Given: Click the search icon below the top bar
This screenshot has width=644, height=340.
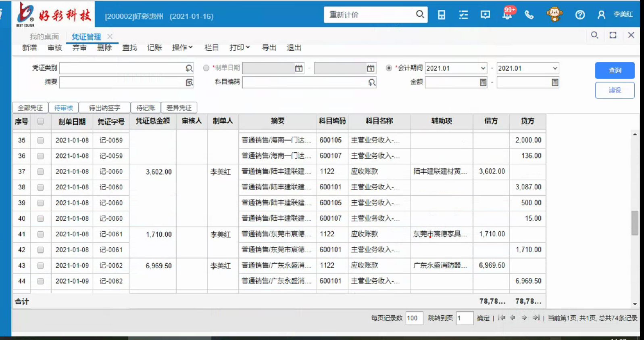Looking at the screenshot, I should coord(594,35).
